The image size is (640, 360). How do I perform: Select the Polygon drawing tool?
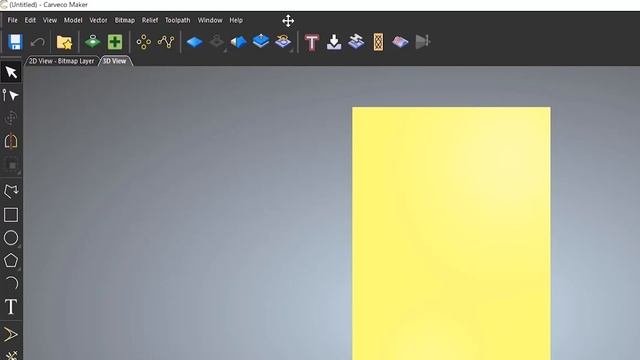pos(11,261)
